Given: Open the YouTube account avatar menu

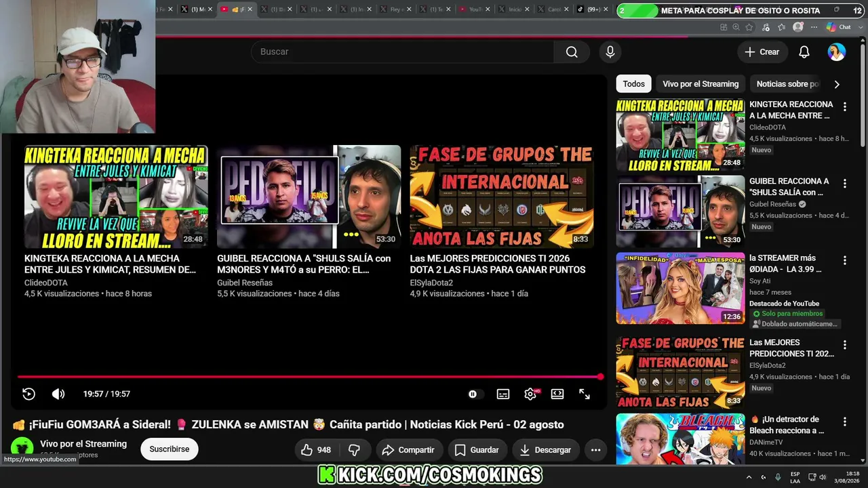Looking at the screenshot, I should point(837,52).
